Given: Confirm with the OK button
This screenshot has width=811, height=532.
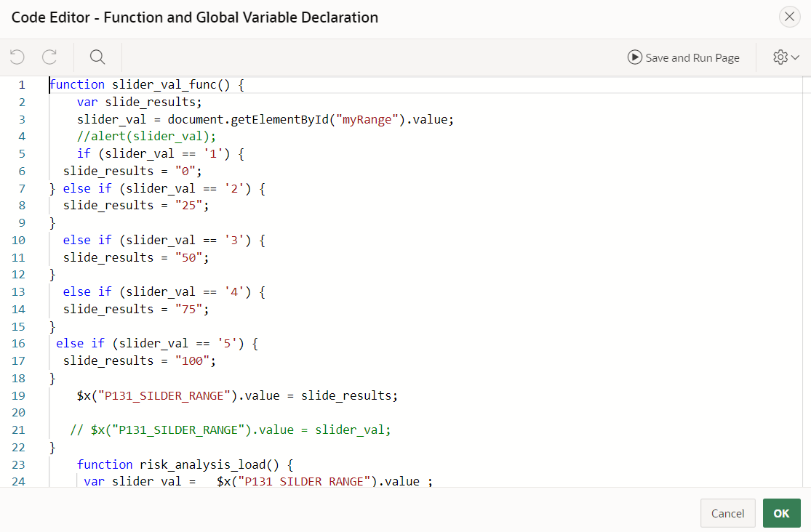Looking at the screenshot, I should 781,513.
